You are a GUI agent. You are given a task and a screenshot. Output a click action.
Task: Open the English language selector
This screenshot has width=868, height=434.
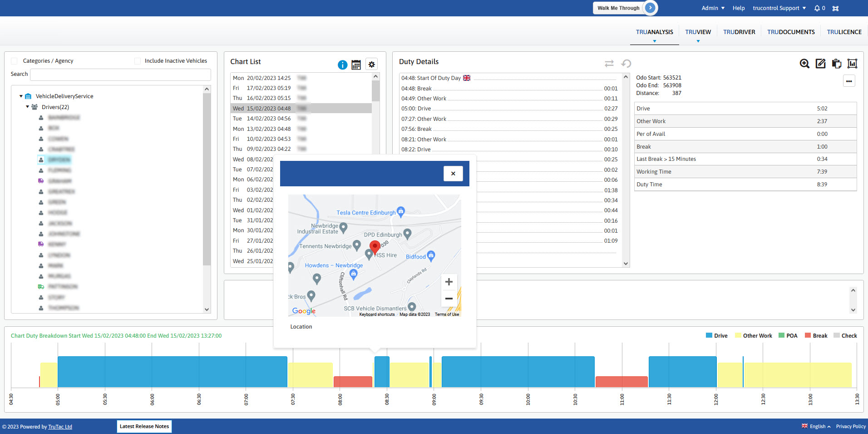click(x=817, y=426)
